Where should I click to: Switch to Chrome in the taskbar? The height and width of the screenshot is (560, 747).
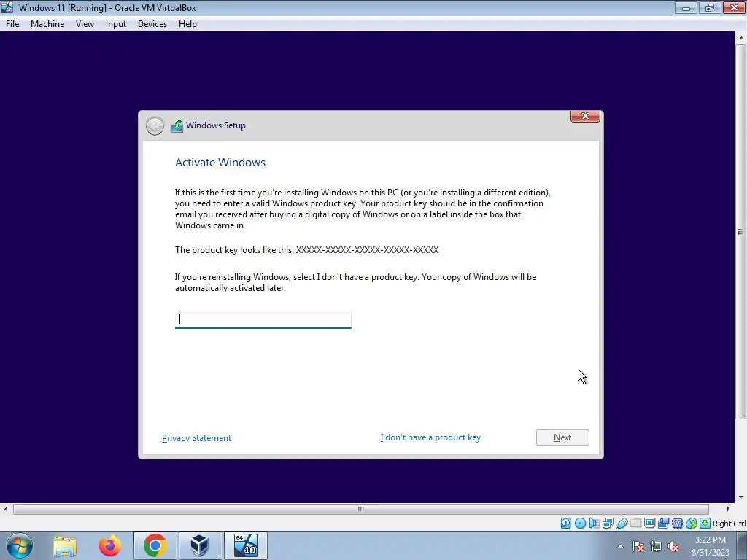coord(155,545)
